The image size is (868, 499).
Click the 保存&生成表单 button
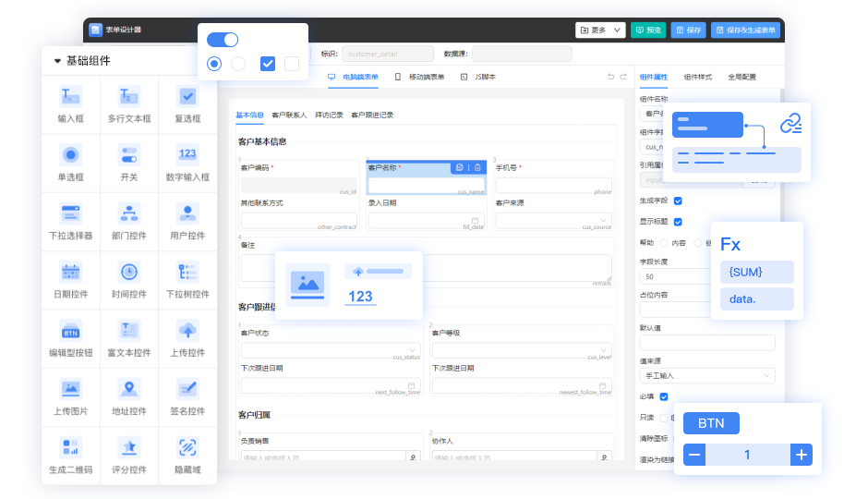746,30
